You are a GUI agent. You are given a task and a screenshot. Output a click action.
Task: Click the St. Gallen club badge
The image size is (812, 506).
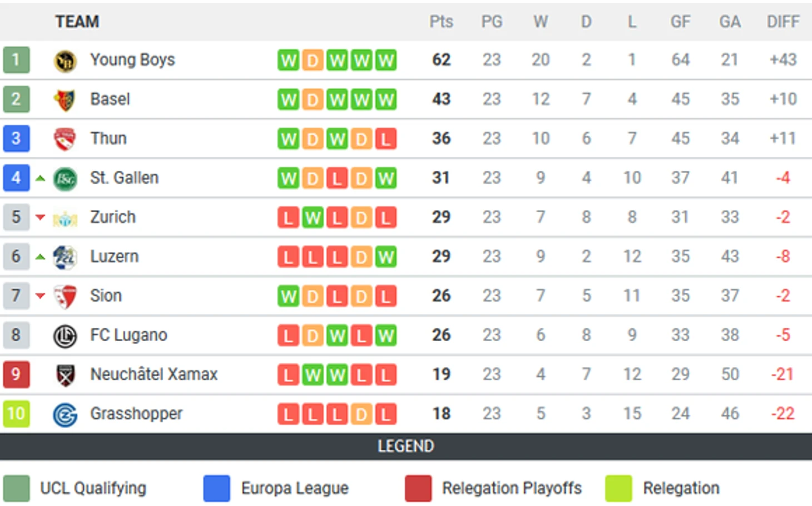tap(65, 179)
